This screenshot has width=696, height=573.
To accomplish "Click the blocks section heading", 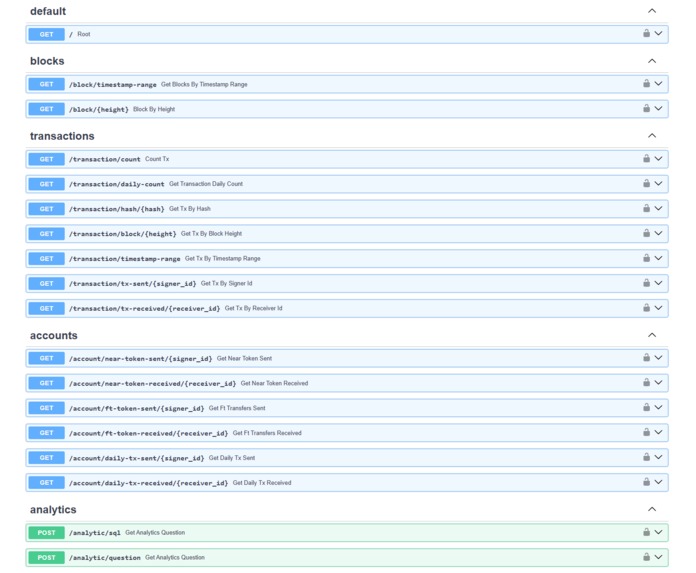I will pos(47,61).
